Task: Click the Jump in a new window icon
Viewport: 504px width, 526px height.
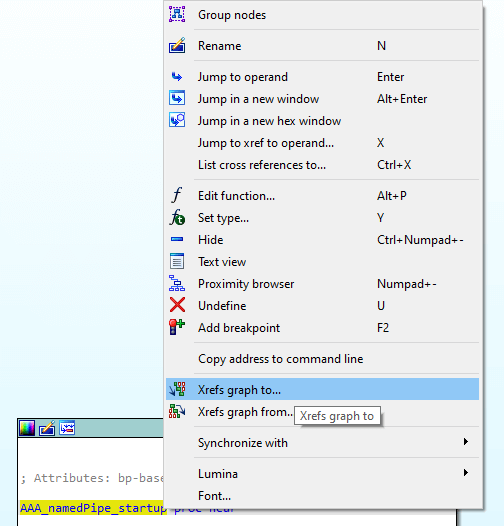Action: [x=177, y=98]
